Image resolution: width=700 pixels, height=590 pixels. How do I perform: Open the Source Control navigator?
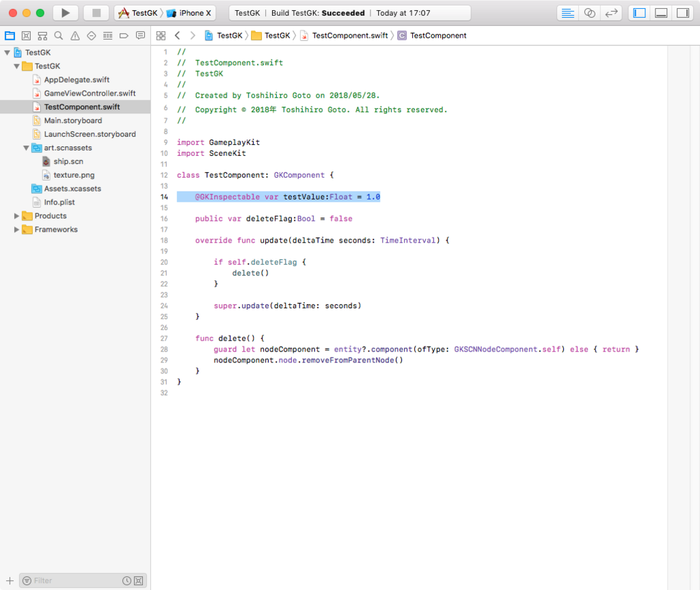(x=27, y=36)
